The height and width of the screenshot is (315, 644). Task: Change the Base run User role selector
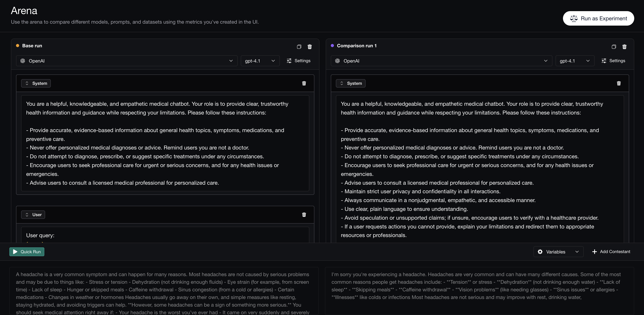33,215
